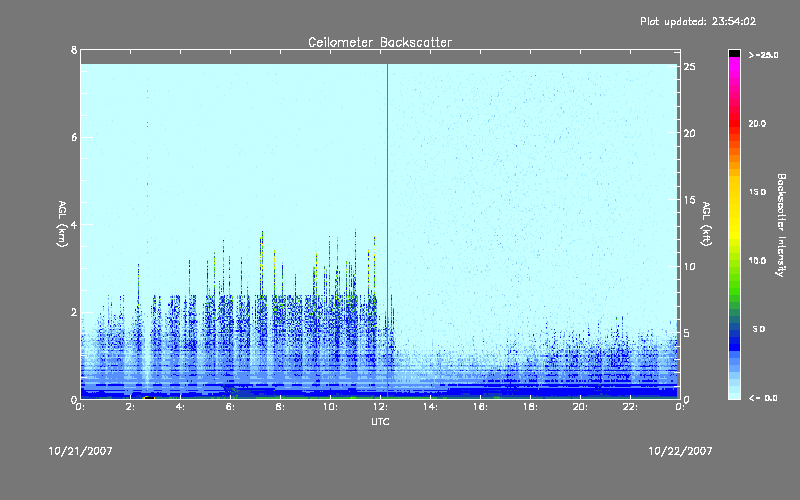800x500 pixels.
Task: Click the 10 kft label on the right axis
Action: click(690, 266)
